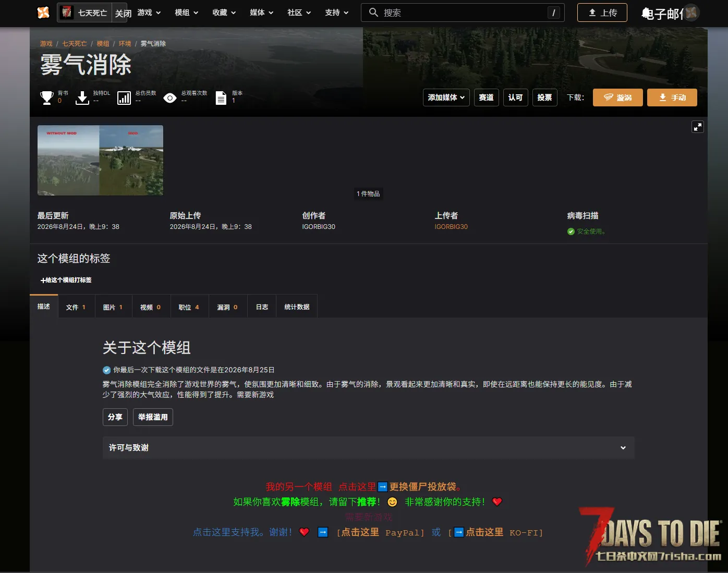Open the 模组 dropdown menu
This screenshot has height=573, width=728.
click(x=187, y=13)
